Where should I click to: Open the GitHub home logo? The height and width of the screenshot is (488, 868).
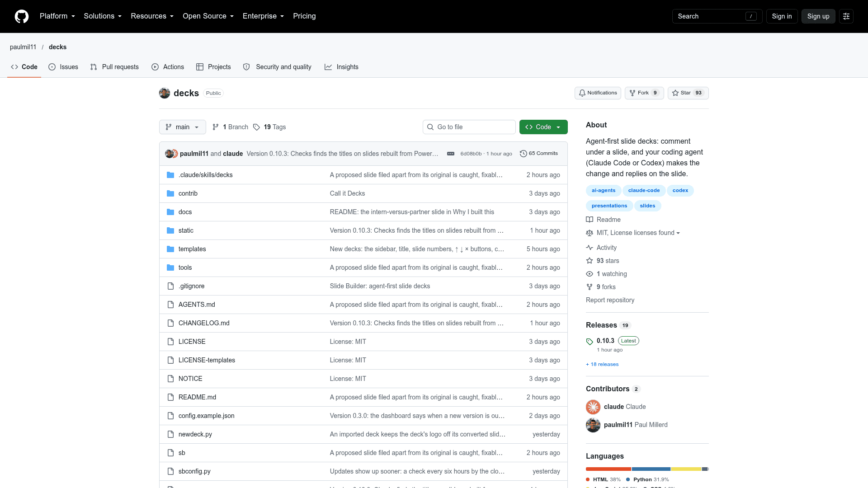pyautogui.click(x=22, y=16)
